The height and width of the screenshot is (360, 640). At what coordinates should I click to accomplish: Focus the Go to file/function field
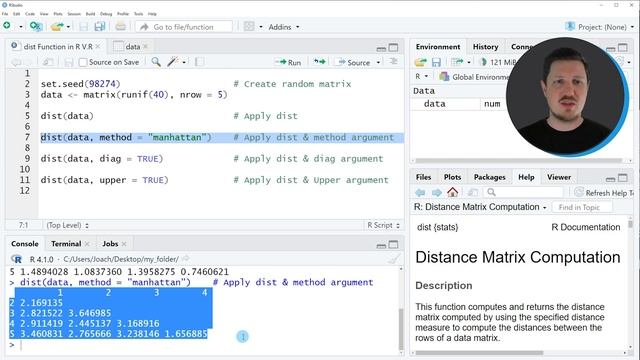pos(184,27)
